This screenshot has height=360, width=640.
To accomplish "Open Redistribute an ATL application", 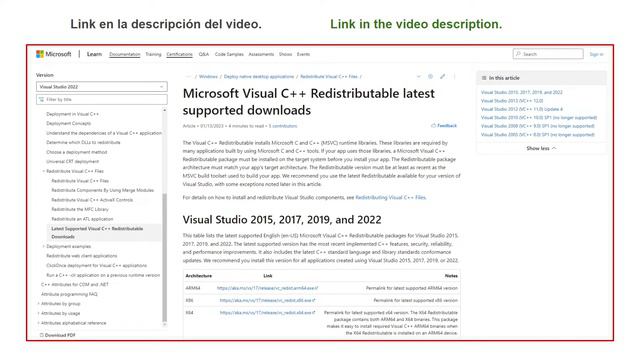I will click(x=82, y=219).
